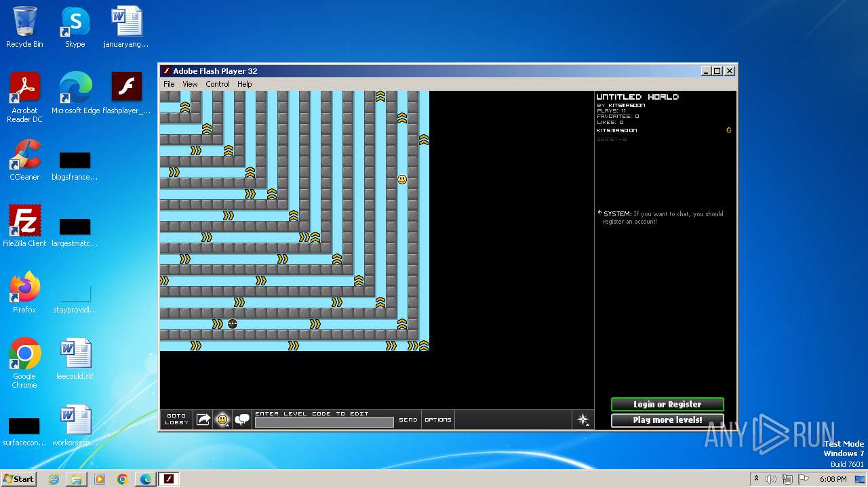Click the network tray icon
The height and width of the screenshot is (488, 868).
tap(787, 479)
